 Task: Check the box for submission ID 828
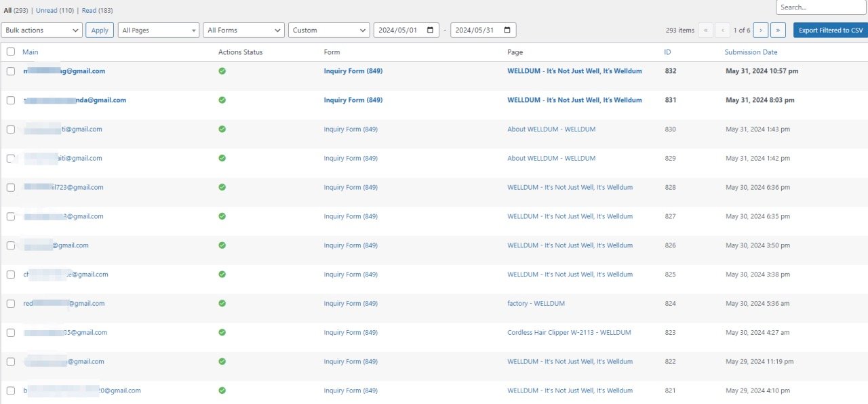tap(11, 187)
